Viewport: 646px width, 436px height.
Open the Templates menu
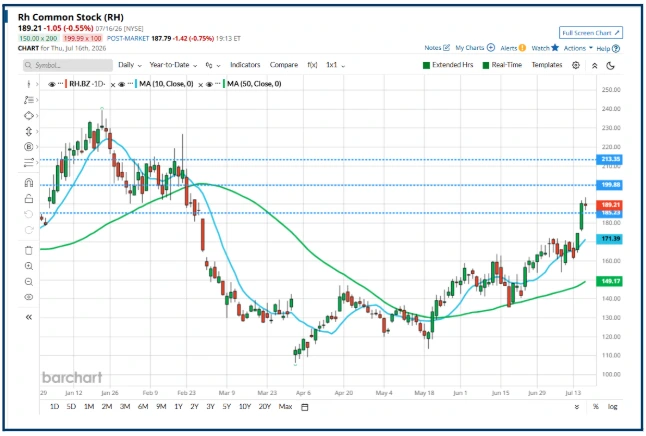(547, 65)
